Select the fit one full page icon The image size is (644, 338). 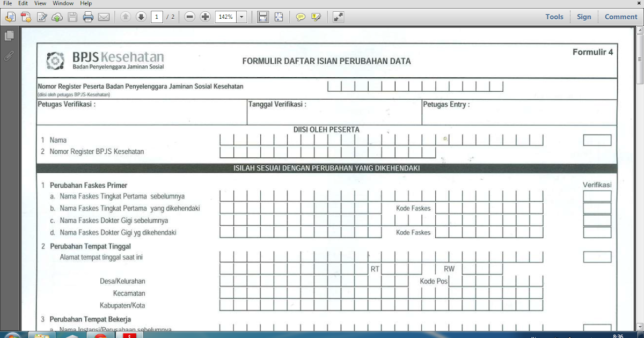tap(279, 17)
